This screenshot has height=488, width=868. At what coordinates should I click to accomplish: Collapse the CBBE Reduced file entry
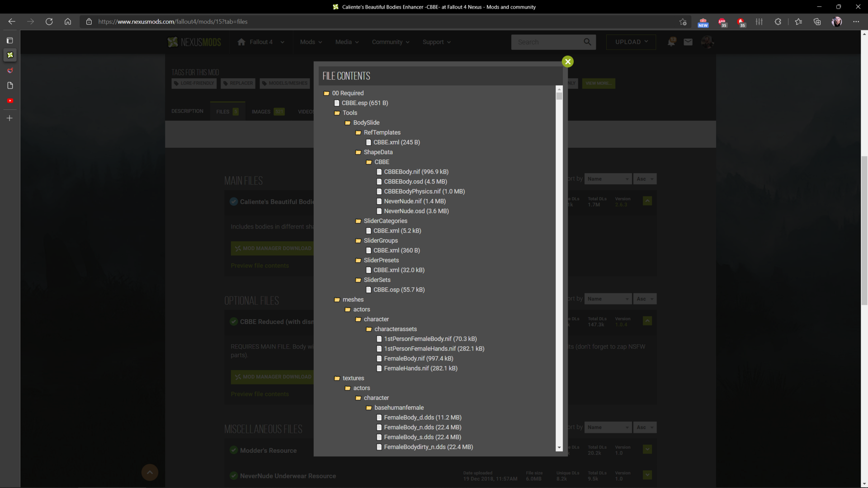pyautogui.click(x=647, y=321)
